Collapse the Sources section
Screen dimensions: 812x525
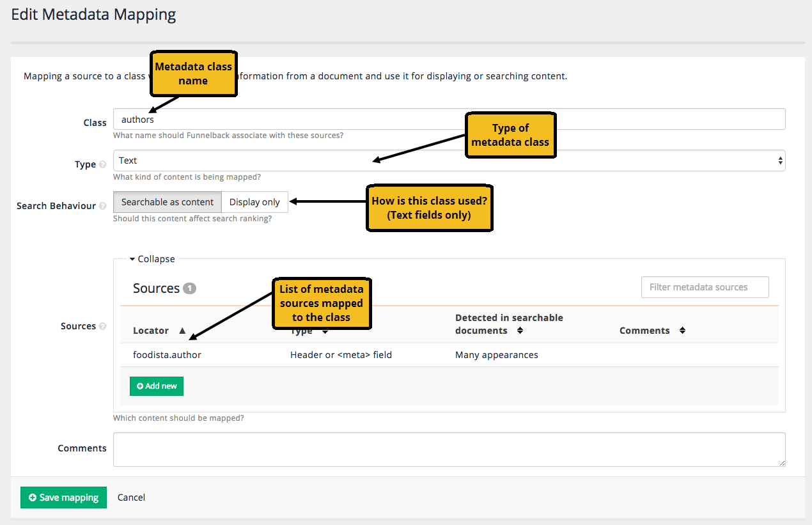coord(153,258)
